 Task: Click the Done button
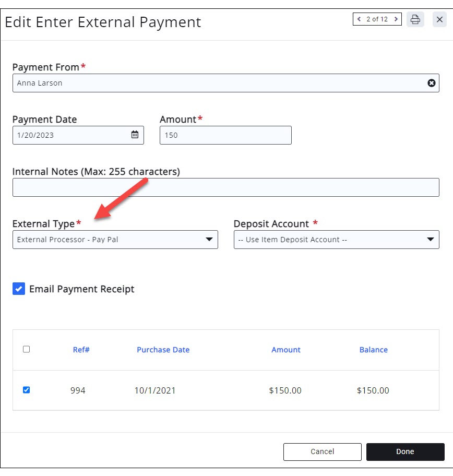(405, 451)
